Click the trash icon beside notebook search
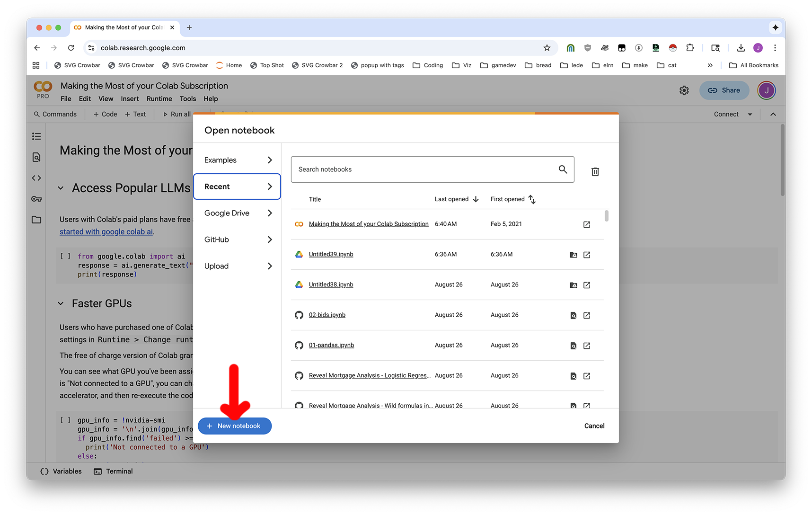This screenshot has height=515, width=812. point(595,172)
